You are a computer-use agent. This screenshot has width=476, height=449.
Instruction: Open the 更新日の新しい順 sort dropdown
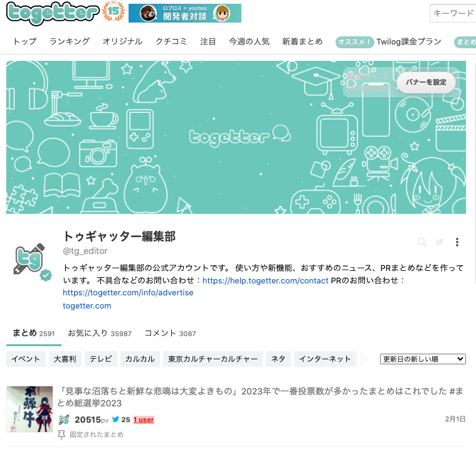pos(423,359)
